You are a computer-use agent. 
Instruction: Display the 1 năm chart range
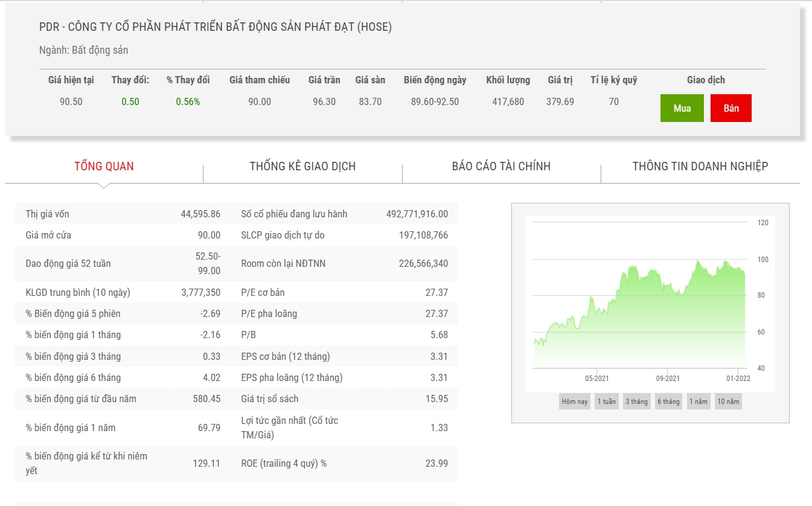[699, 402]
